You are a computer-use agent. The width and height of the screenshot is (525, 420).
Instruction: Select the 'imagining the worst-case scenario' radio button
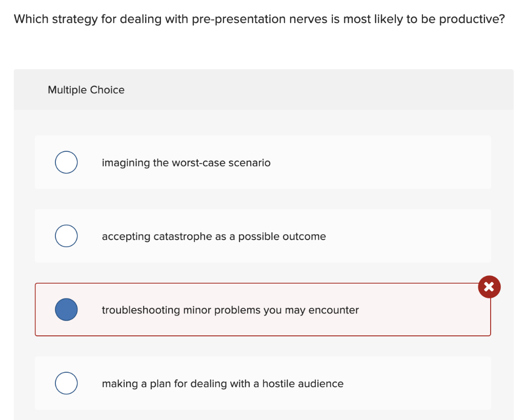pyautogui.click(x=66, y=162)
